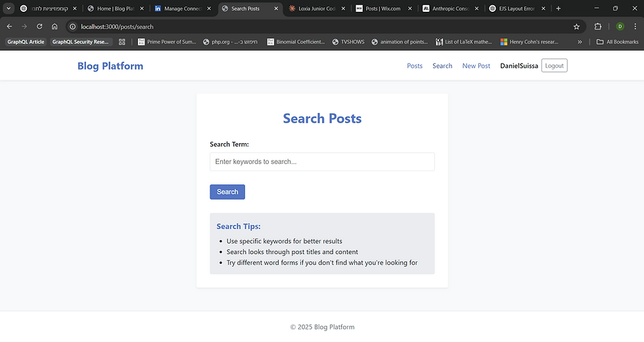The width and height of the screenshot is (644, 342).
Task: Click the tip about specific keywords
Action: pos(284,241)
